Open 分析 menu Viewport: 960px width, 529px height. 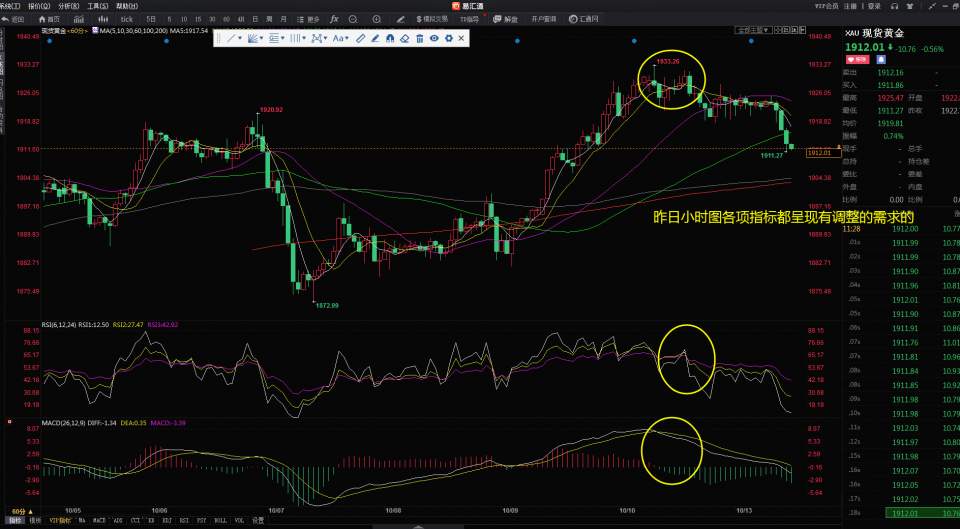point(69,6)
